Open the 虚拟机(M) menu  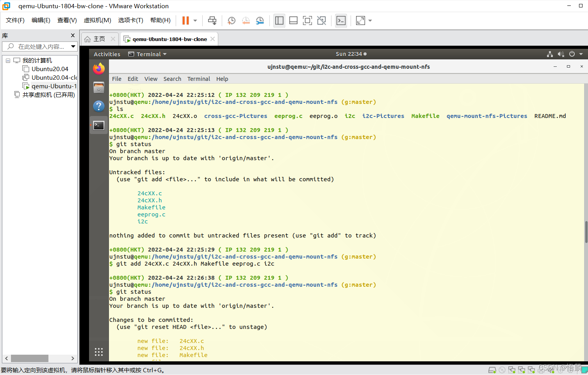tap(98, 20)
